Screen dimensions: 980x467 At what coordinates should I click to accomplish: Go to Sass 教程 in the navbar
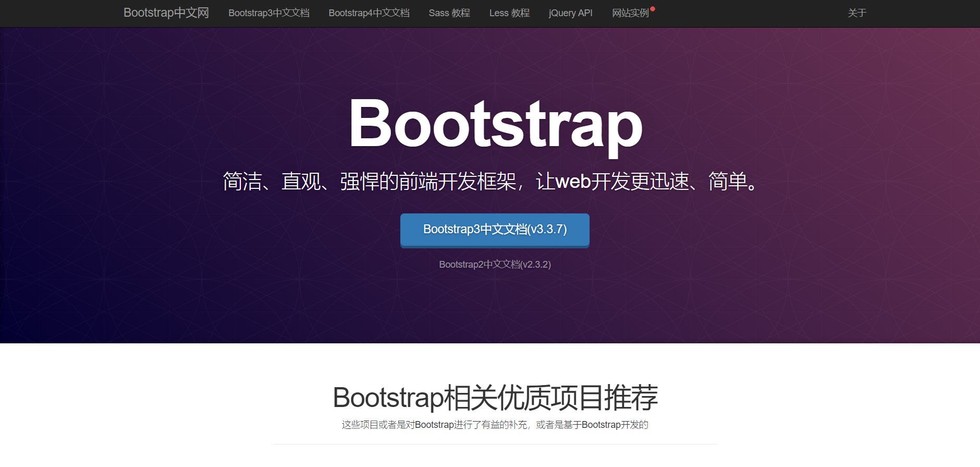[449, 13]
